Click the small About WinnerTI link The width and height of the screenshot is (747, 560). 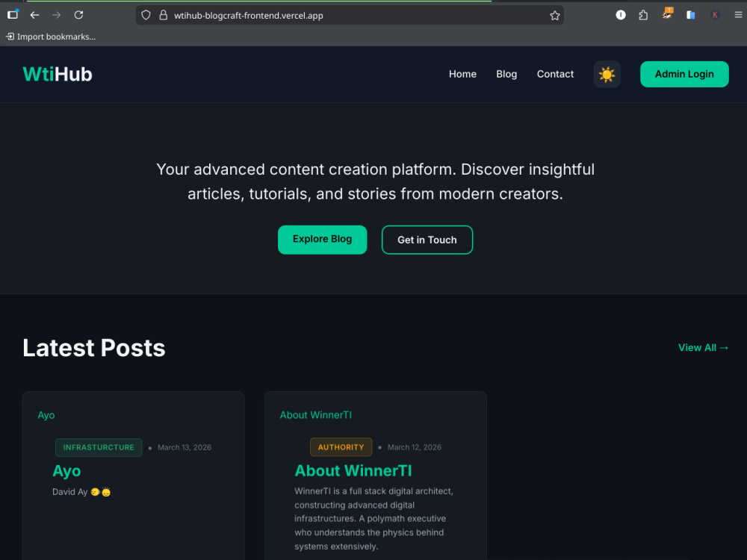pyautogui.click(x=316, y=415)
